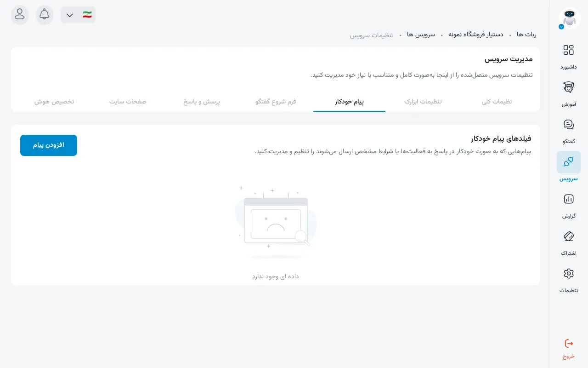Open the robot avatar profile in sidebar

[569, 19]
